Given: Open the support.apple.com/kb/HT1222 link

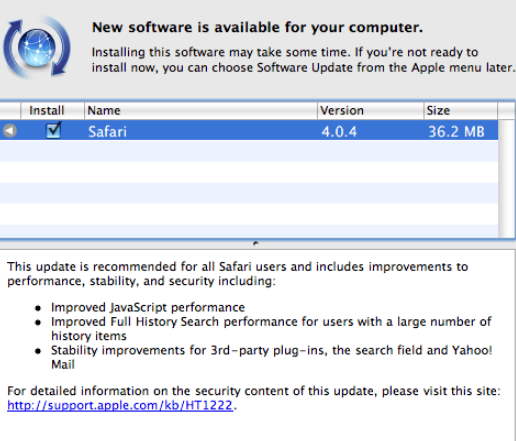Looking at the screenshot, I should [120, 405].
